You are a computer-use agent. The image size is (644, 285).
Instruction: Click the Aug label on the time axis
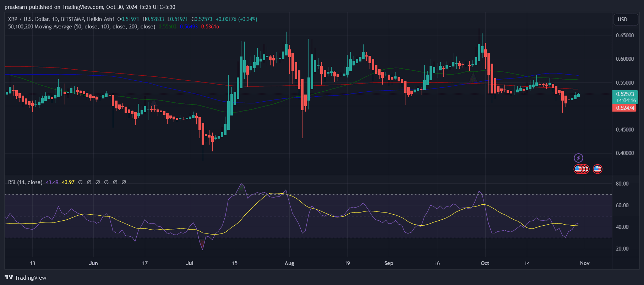(x=289, y=263)
